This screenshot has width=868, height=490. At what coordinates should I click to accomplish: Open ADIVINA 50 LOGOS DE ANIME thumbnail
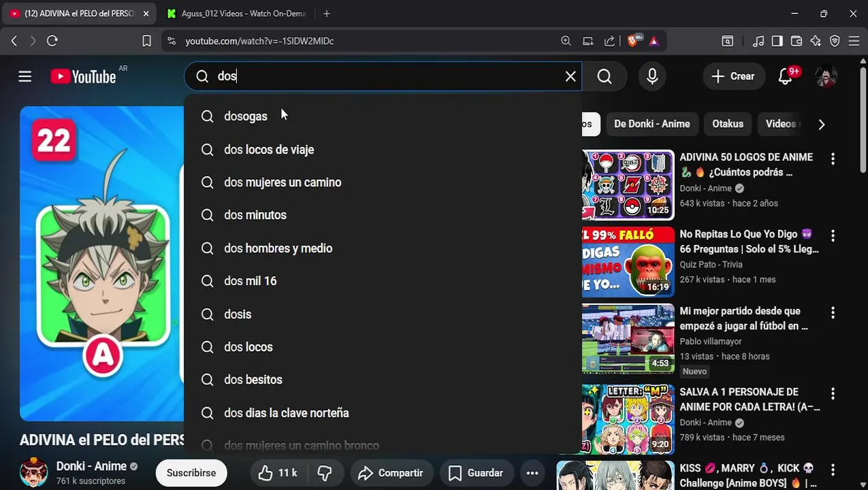pyautogui.click(x=628, y=185)
